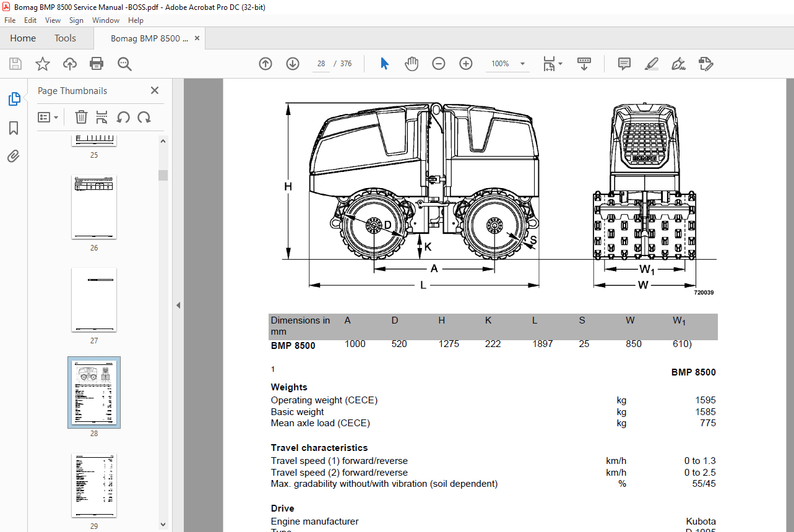Open the Attachments paperclip panel
The height and width of the screenshot is (532, 794).
[14, 157]
